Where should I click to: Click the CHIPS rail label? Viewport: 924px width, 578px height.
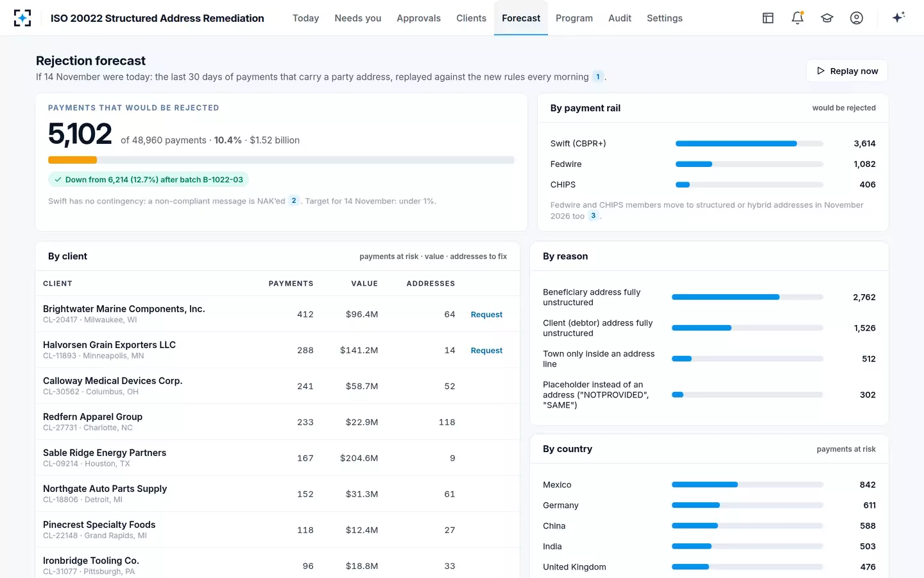click(x=563, y=185)
